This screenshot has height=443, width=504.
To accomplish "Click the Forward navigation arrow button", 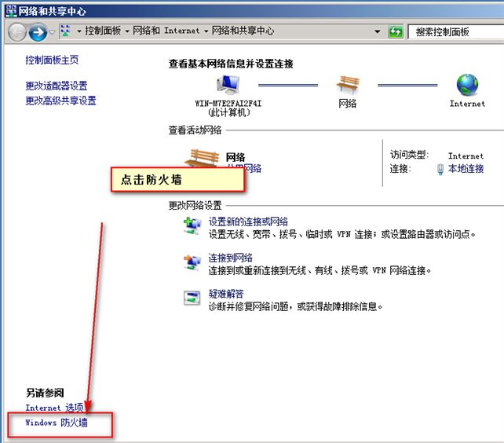I will click(x=38, y=32).
